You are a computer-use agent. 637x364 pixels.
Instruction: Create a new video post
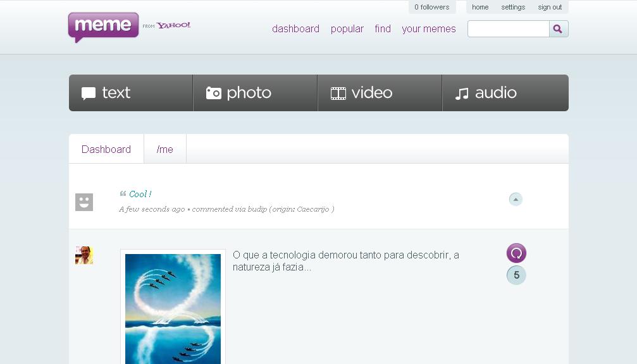[x=380, y=93]
